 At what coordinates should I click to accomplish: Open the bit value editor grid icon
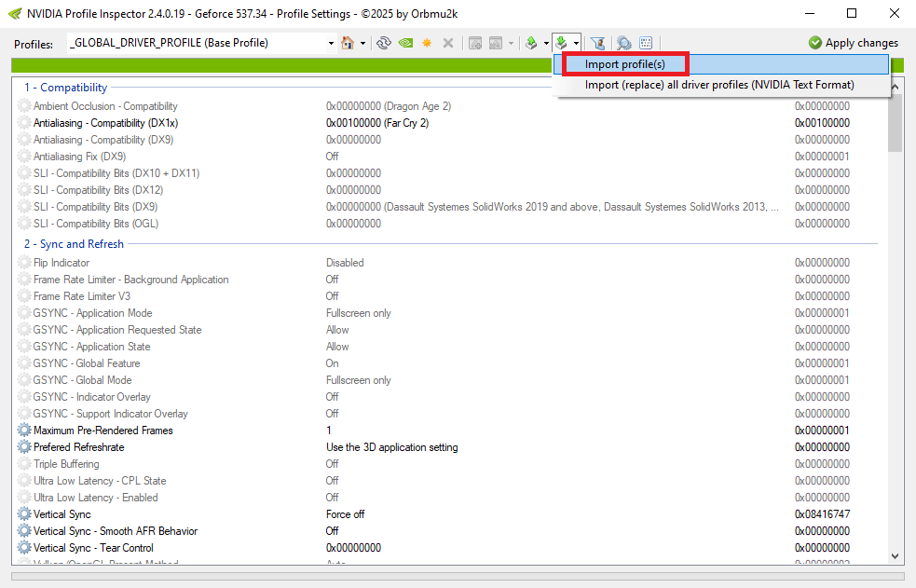[646, 43]
